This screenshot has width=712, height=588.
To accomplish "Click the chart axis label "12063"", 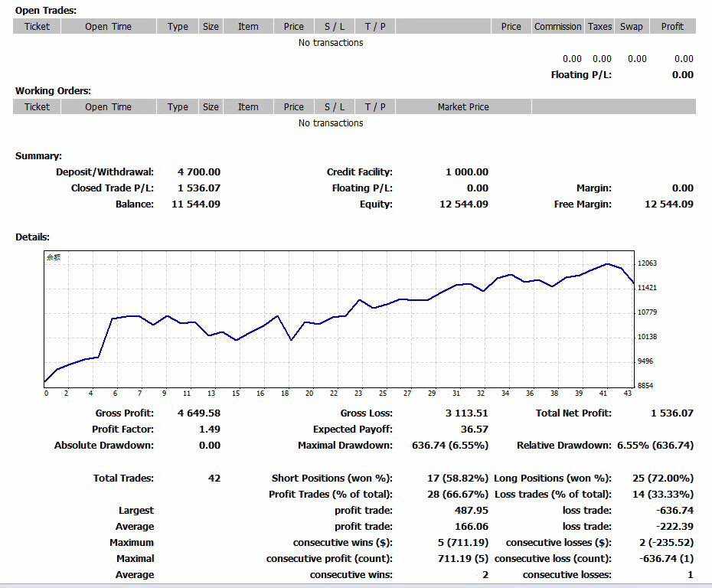I will click(x=647, y=263).
